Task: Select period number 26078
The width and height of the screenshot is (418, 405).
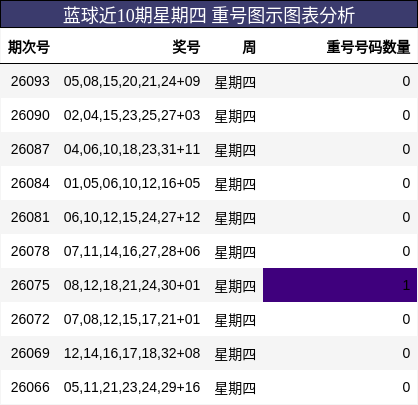Action: (x=30, y=251)
